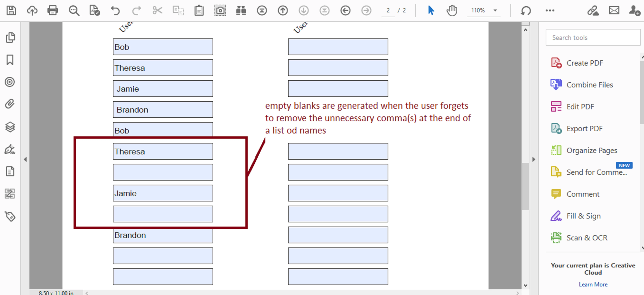Click the vertical scrollbar down arrow
644x295 pixels.
(x=525, y=285)
